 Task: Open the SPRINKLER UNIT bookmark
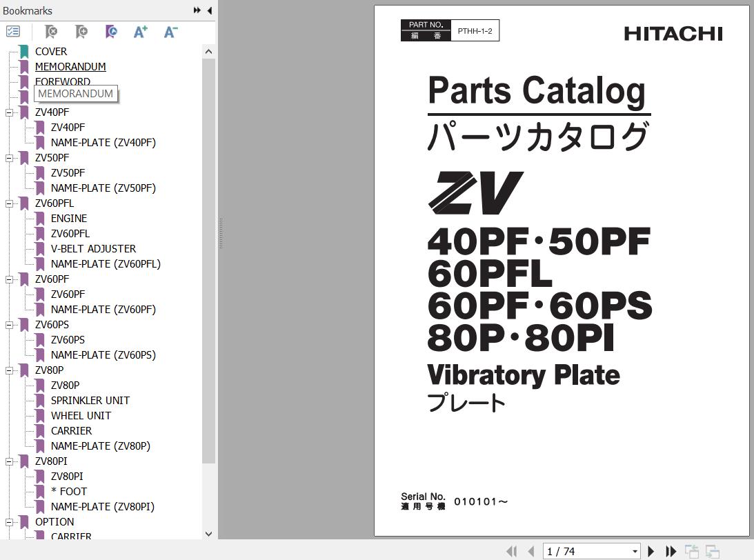coord(90,401)
